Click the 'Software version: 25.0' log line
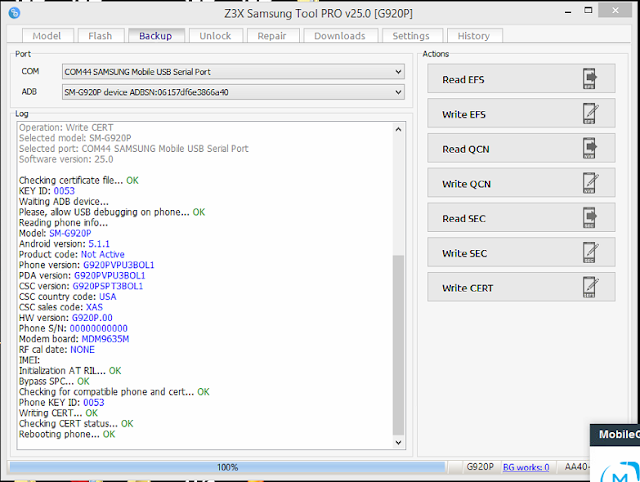This screenshot has height=482, width=640. 66,159
